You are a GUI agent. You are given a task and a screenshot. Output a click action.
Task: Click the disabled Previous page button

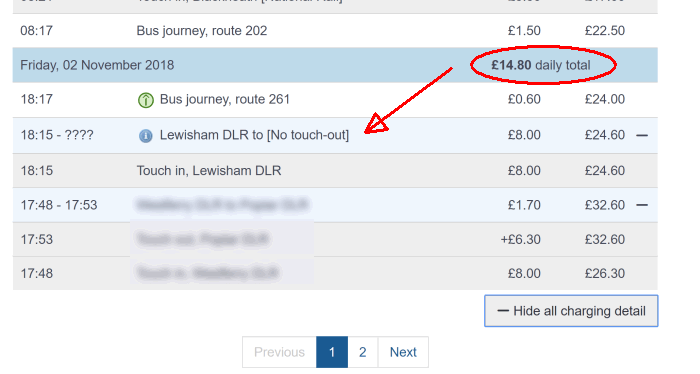279,352
